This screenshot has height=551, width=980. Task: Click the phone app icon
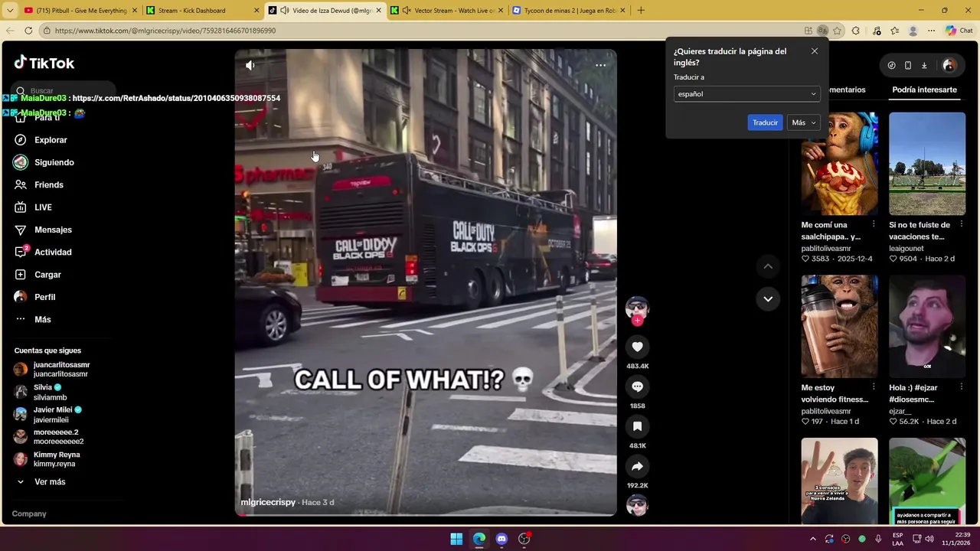coord(908,66)
